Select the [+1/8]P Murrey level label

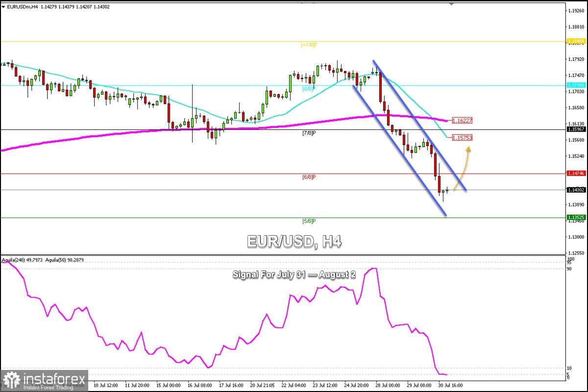tap(309, 45)
